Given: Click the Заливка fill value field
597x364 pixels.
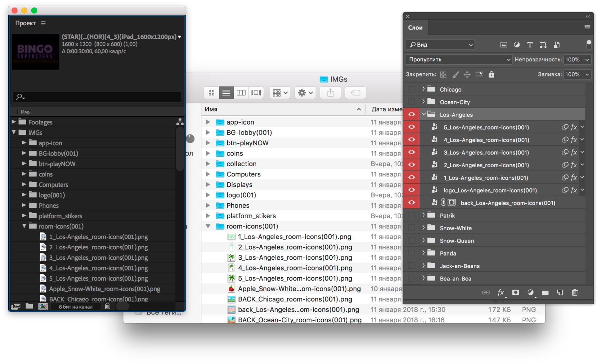Looking at the screenshot, I should 572,74.
